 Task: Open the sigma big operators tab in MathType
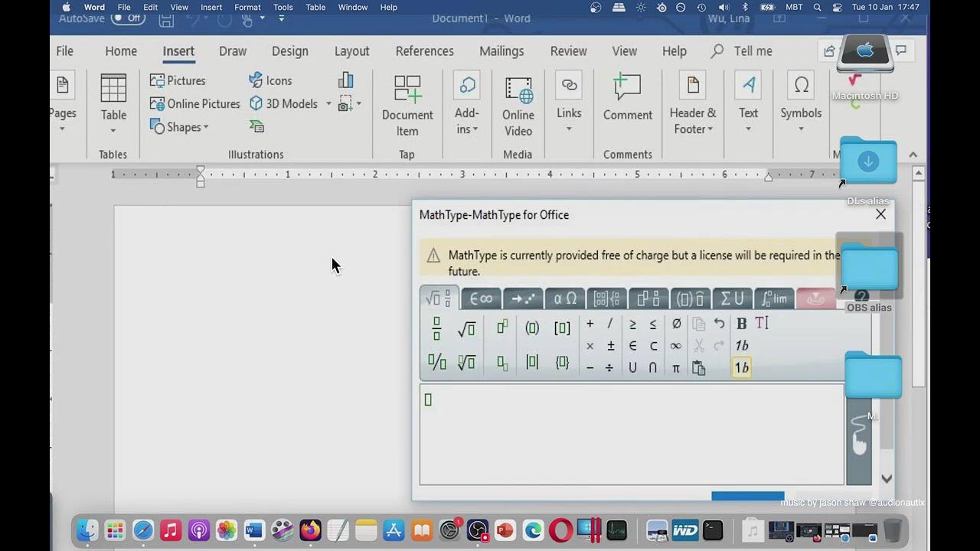click(733, 298)
